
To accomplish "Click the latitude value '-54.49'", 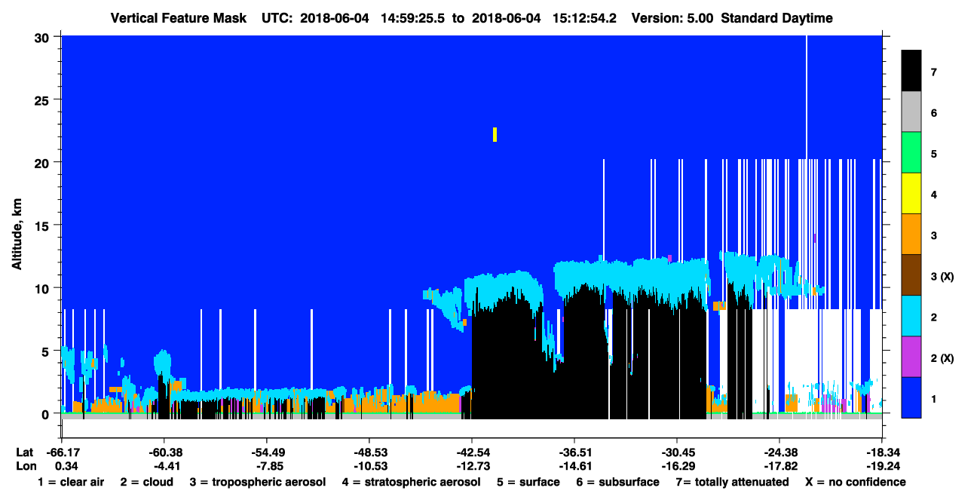I will [267, 452].
